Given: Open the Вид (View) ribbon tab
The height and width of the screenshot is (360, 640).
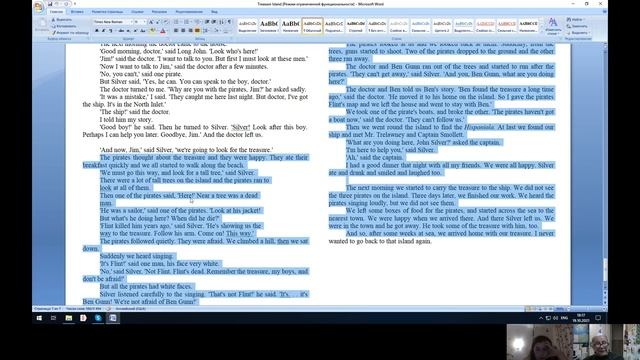Looking at the screenshot, I should coord(214,11).
